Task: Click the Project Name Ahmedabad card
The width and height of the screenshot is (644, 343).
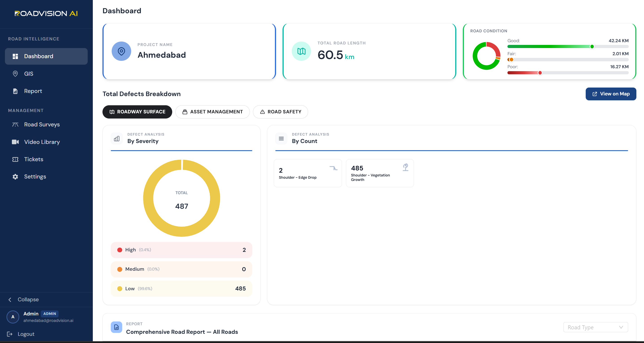Action: pyautogui.click(x=189, y=51)
